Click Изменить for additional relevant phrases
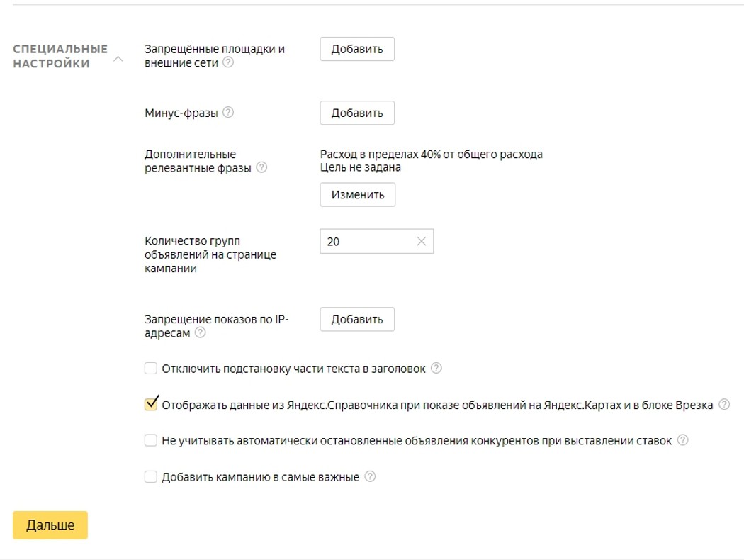This screenshot has width=744, height=560. (x=358, y=194)
